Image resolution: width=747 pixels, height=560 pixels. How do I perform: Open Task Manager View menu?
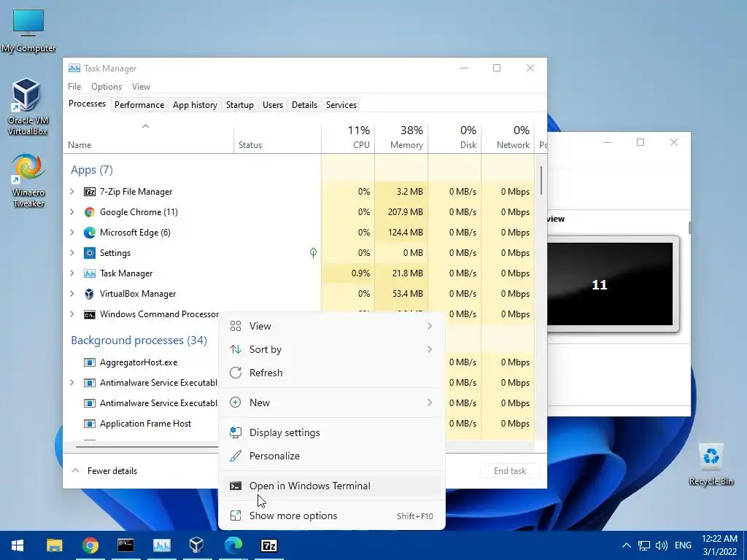(141, 87)
